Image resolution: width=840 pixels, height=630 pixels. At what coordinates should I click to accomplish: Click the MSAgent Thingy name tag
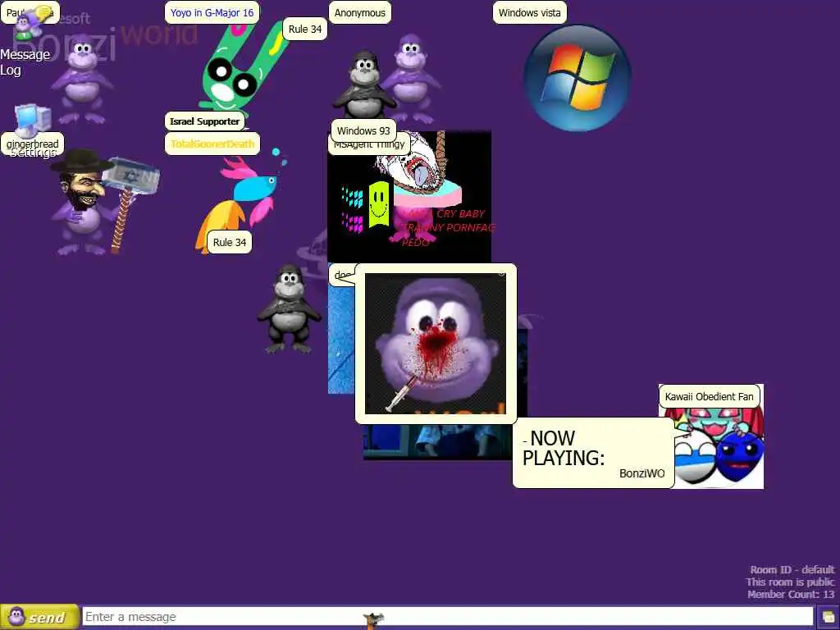369,146
